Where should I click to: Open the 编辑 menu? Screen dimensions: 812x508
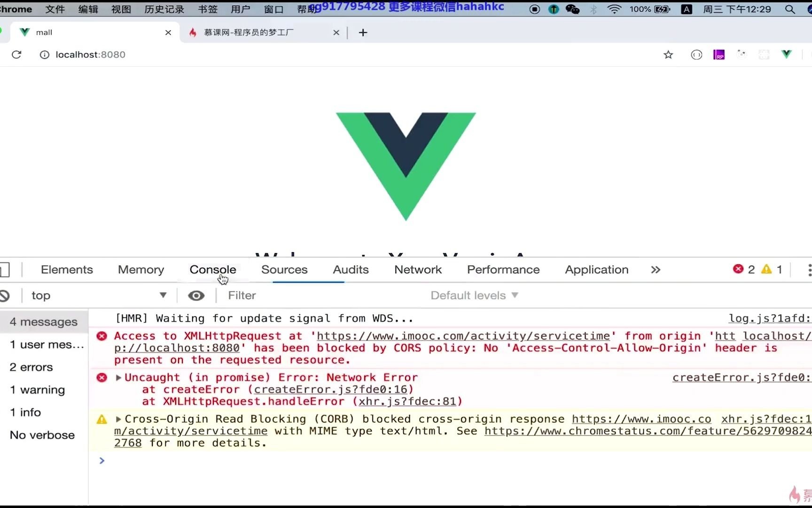(x=88, y=9)
